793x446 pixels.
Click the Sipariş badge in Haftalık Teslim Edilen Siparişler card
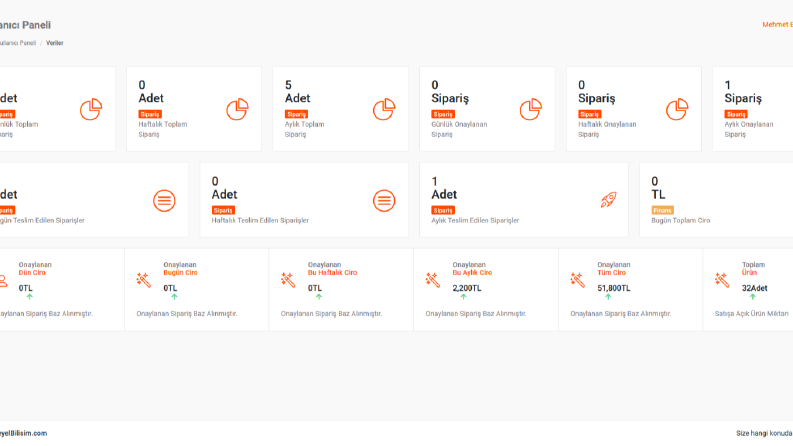click(223, 210)
